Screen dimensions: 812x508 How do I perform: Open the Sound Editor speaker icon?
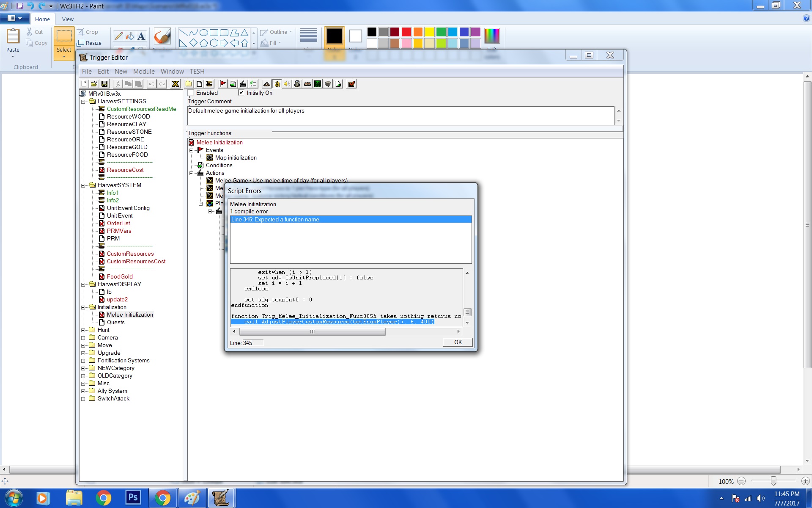point(287,84)
